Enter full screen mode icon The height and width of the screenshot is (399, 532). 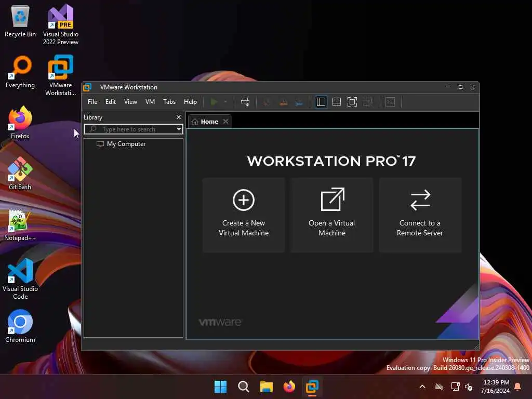352,102
